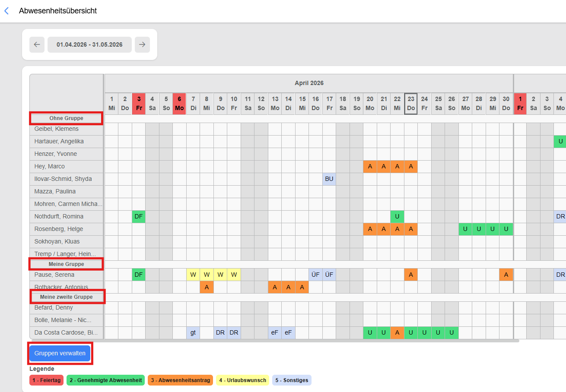Click the highlighted day header 23 Do
This screenshot has width=566, height=392.
pos(411,104)
